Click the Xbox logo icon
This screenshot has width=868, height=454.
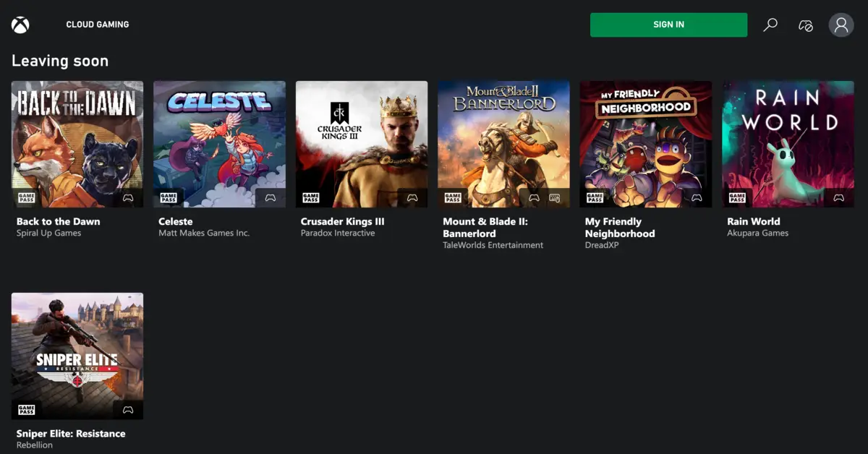(20, 25)
